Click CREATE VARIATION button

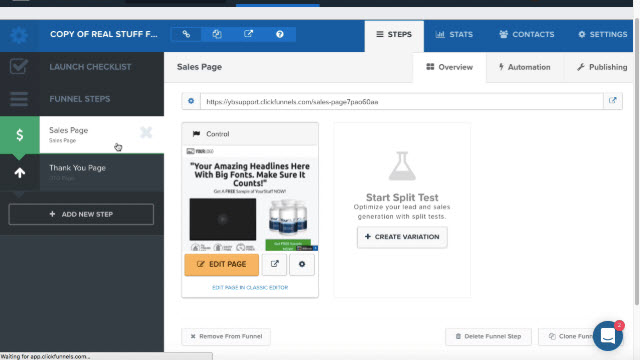(x=402, y=237)
